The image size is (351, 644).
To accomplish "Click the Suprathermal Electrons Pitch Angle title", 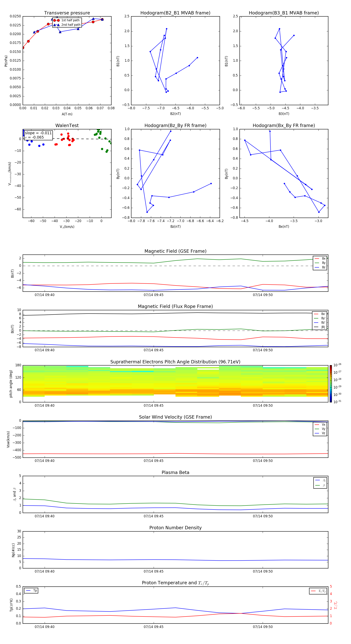I will pos(175,362).
